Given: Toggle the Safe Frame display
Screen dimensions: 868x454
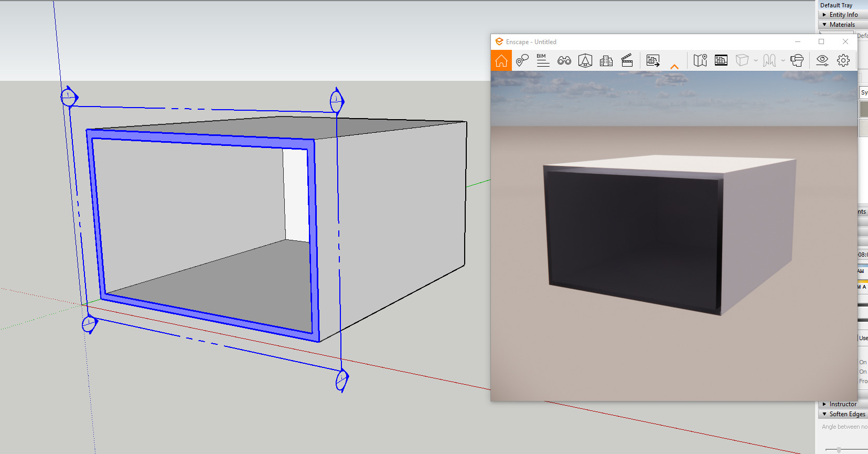Looking at the screenshot, I should [x=721, y=61].
